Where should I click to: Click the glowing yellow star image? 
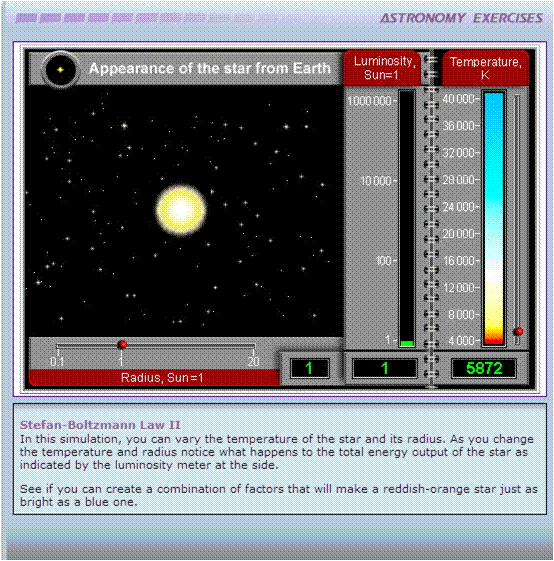181,209
